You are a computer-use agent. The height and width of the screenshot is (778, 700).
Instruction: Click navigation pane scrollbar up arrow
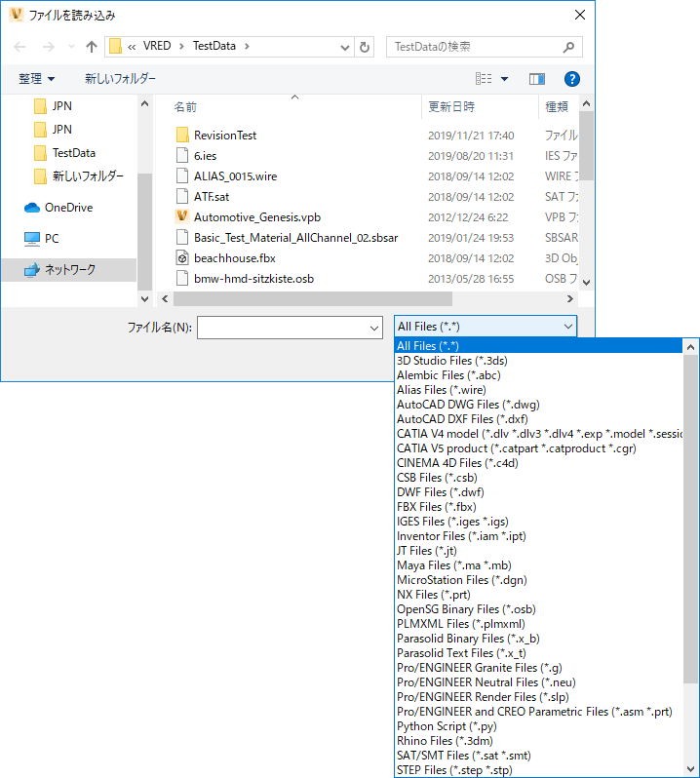coord(144,103)
